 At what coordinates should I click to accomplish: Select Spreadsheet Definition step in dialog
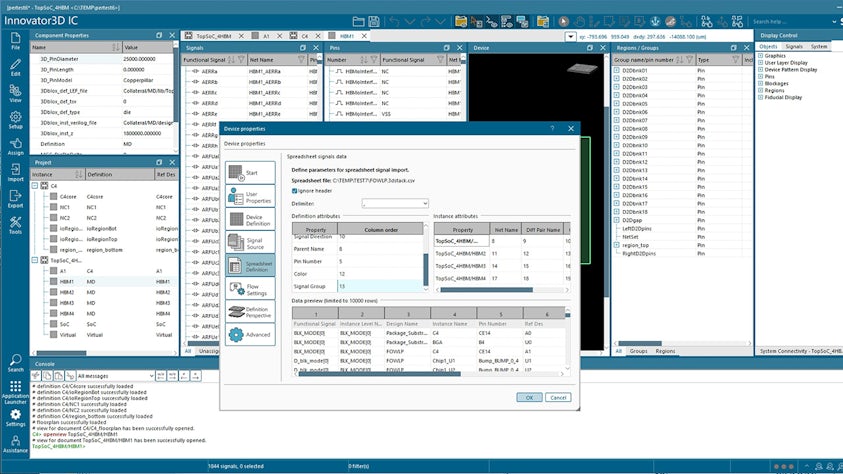(x=250, y=266)
